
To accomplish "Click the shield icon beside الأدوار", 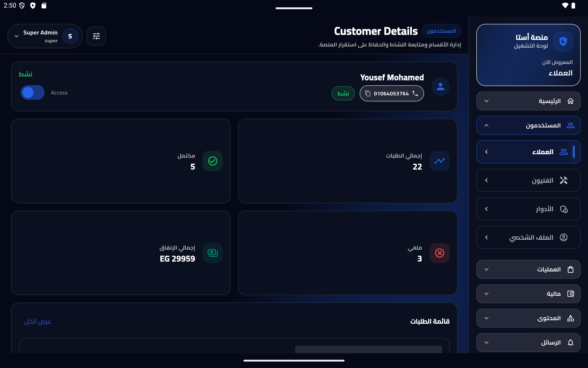I will pos(563,209).
